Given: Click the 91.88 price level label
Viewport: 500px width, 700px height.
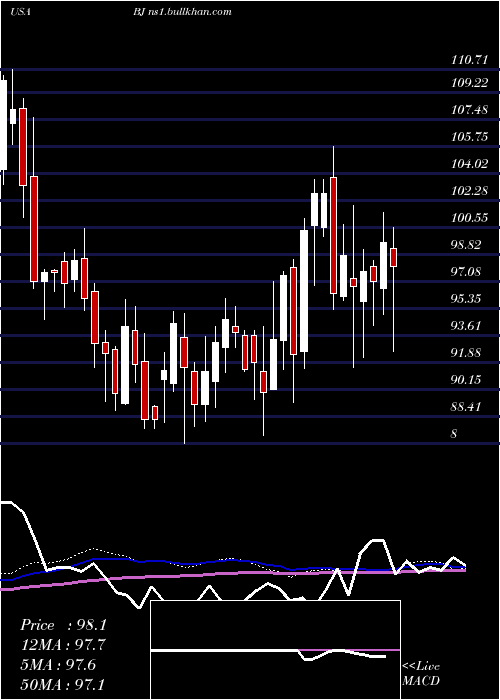Looking at the screenshot, I should coord(466,353).
